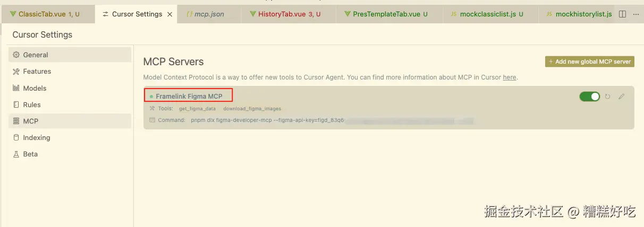
Task: Open the HistoryTab.vue tab
Action: (289, 14)
